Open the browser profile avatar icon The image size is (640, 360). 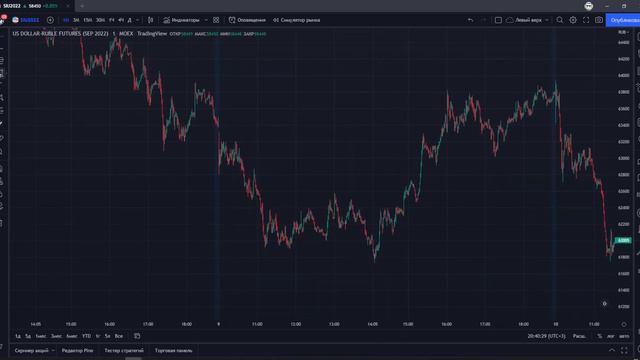589,6
